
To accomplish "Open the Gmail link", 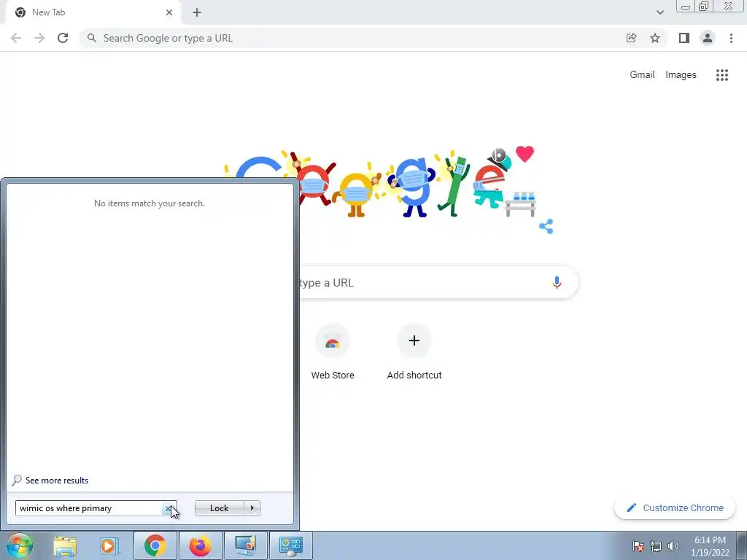I will (642, 75).
